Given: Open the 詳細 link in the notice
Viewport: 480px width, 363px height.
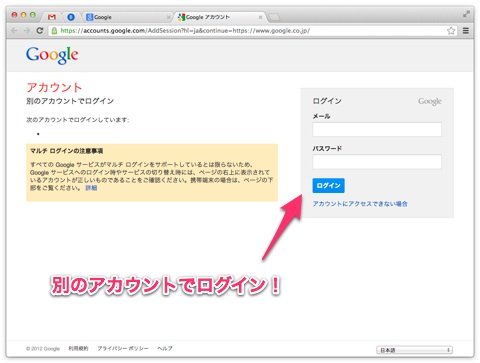Looking at the screenshot, I should (x=91, y=188).
